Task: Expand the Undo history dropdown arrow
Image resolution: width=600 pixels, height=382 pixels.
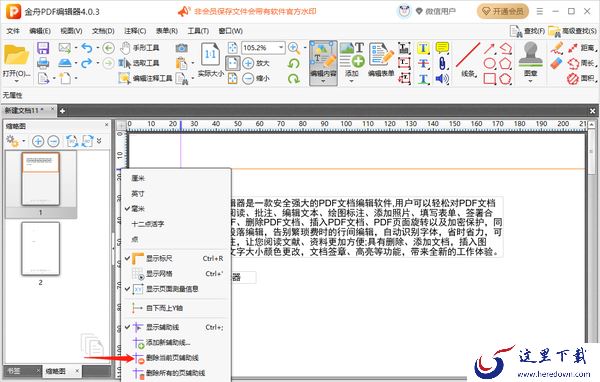Action: coord(97,48)
